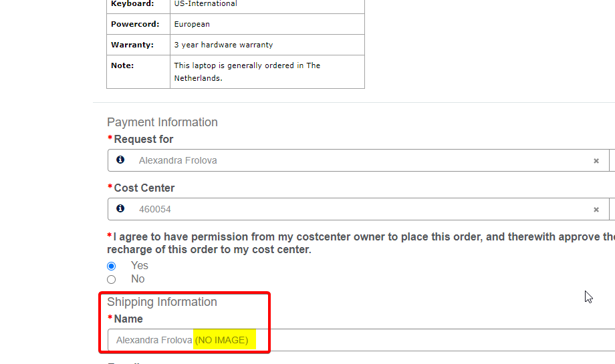Screen dimensions: 615x364
Task: Clear the Request for selection
Action: [x=596, y=161]
